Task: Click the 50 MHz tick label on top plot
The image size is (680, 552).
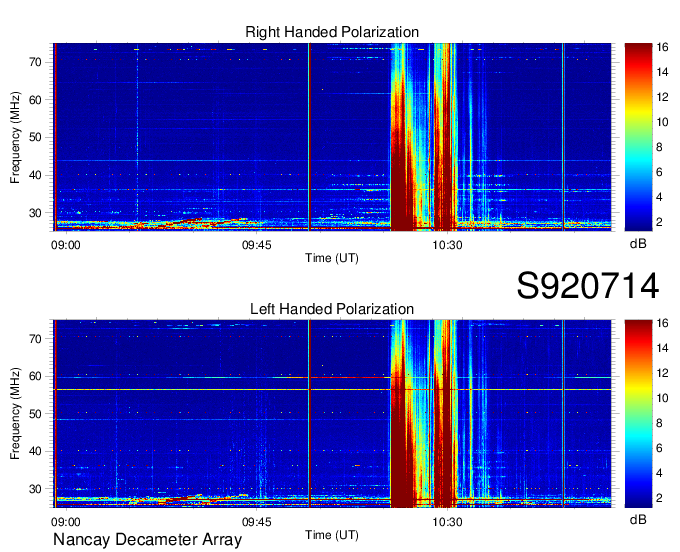Action: [35, 137]
